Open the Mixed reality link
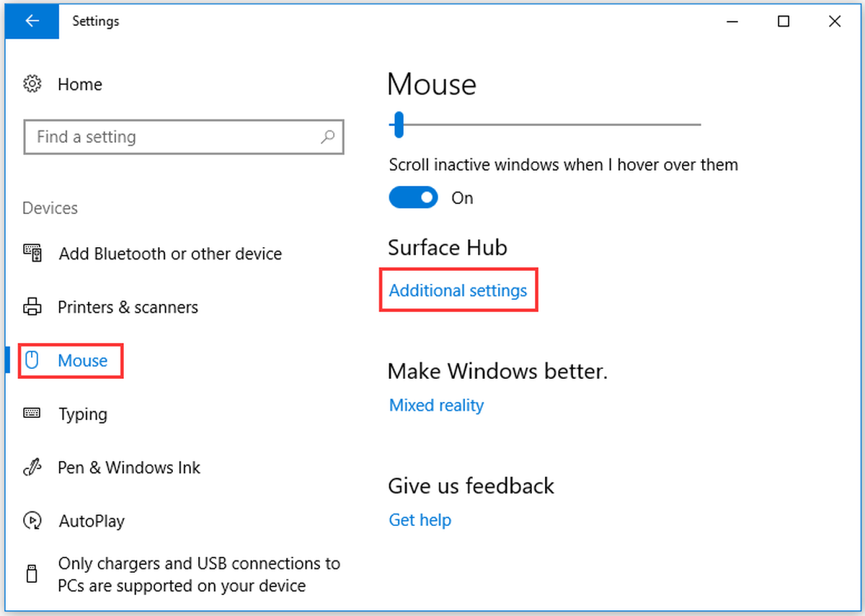Screen dimensions: 865x616 pos(436,405)
